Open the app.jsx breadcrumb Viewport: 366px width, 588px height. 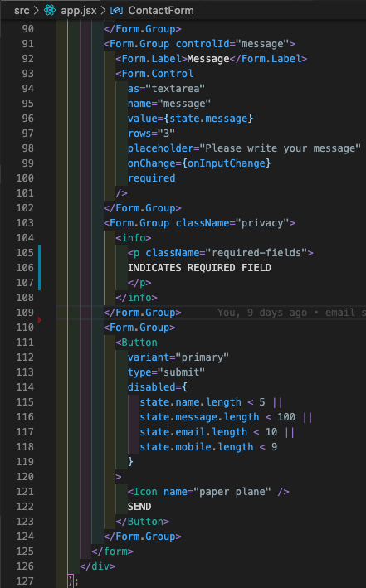click(x=79, y=11)
